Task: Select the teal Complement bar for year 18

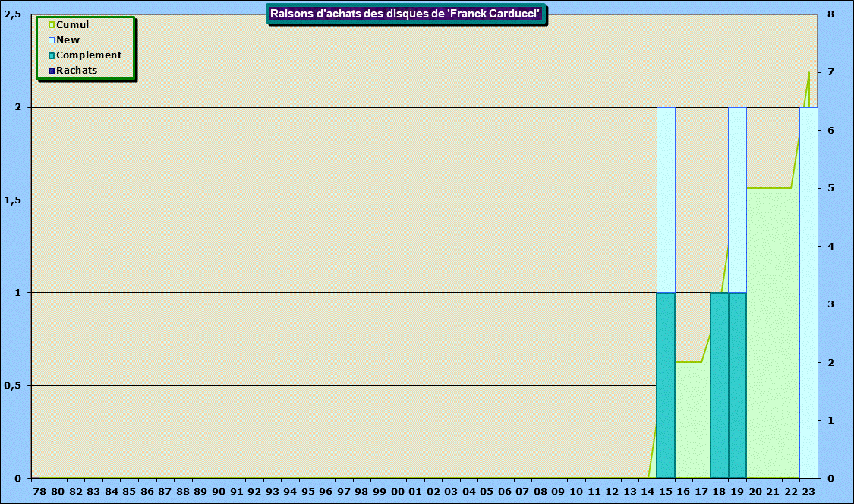Action: (719, 385)
